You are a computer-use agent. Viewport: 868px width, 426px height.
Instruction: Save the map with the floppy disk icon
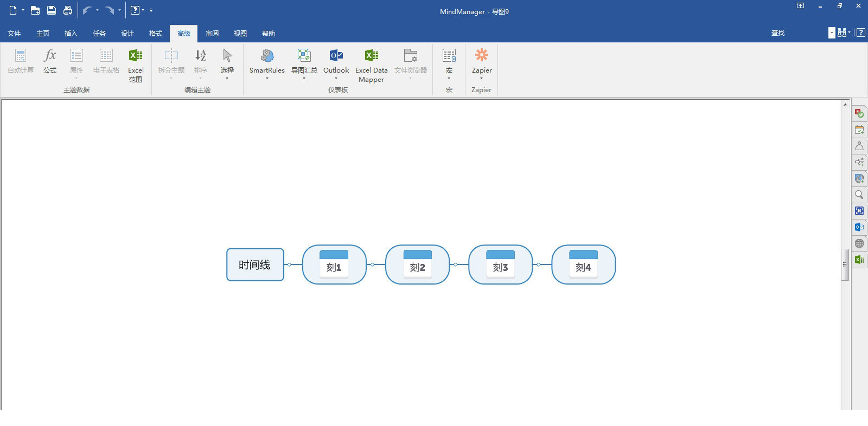[52, 10]
